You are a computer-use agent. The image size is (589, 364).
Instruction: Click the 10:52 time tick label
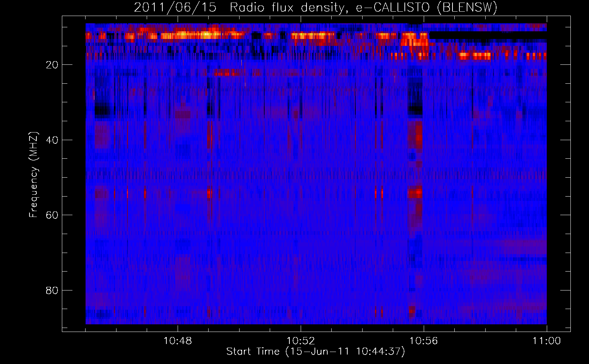(301, 341)
